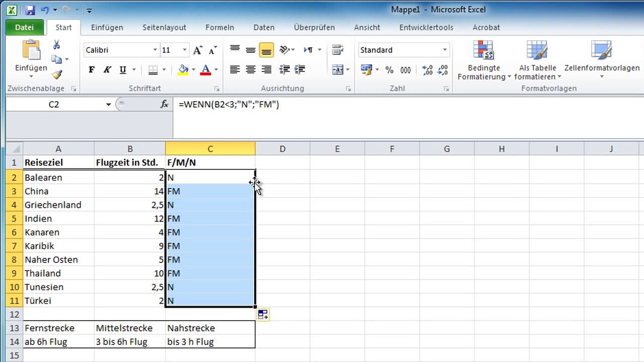The image size is (644, 362).
Task: Open the Schriftart dialog launcher
Action: (x=217, y=88)
